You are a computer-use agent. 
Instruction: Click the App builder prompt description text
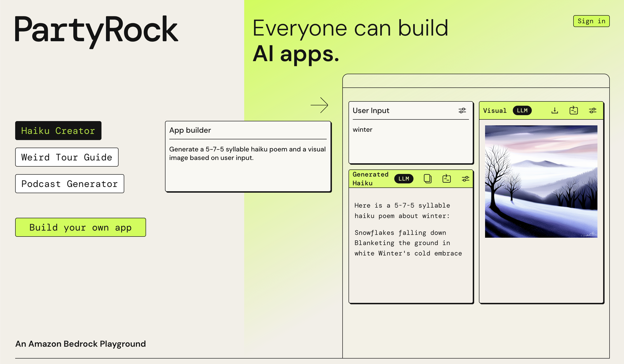tap(247, 153)
